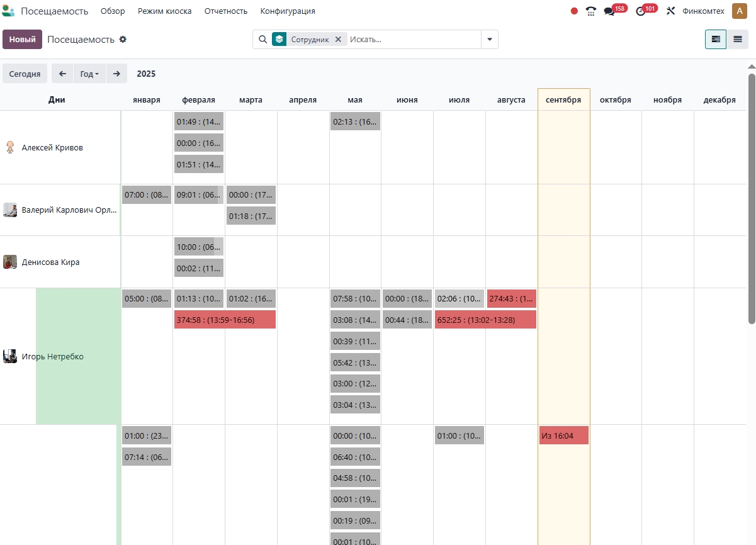Select the red 374:58 attendance bar
The image size is (756, 545).
click(225, 320)
